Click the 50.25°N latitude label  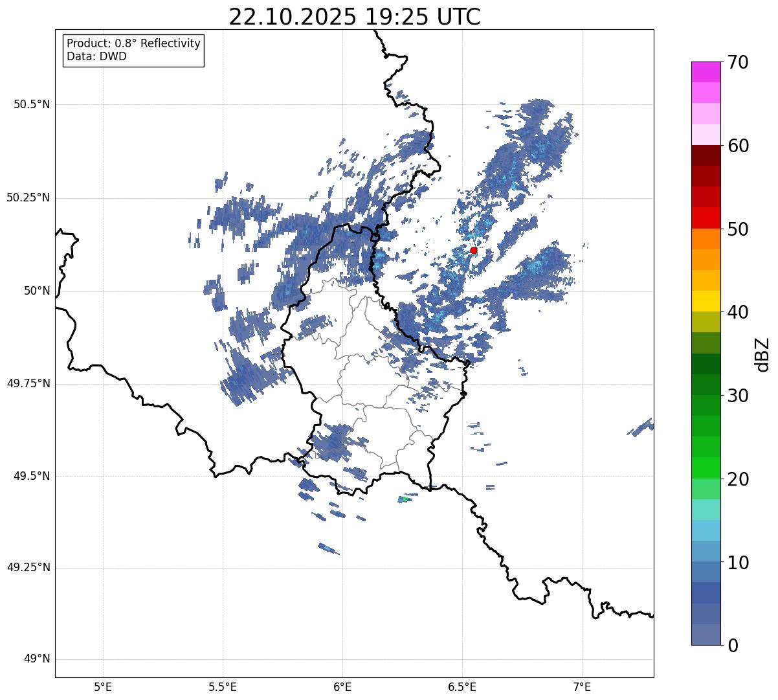pyautogui.click(x=28, y=198)
